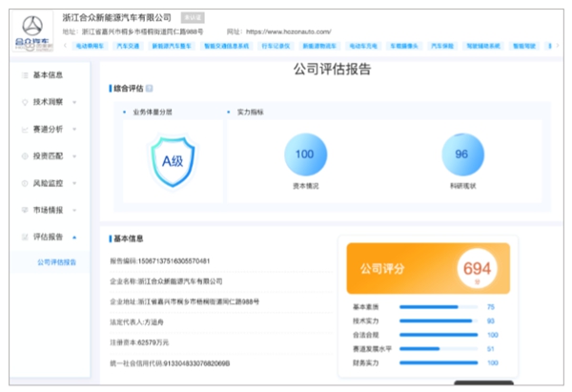Click the 694 company score circle
The width and height of the screenshot is (572, 392).
click(x=476, y=269)
